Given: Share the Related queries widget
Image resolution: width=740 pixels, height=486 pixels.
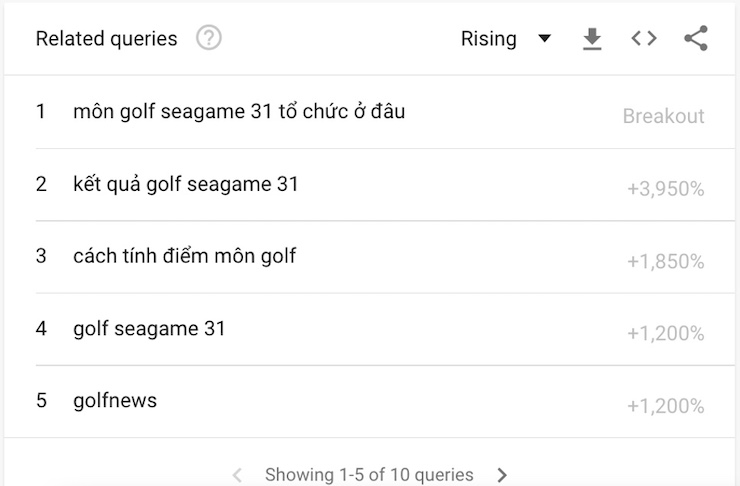Looking at the screenshot, I should [x=696, y=38].
